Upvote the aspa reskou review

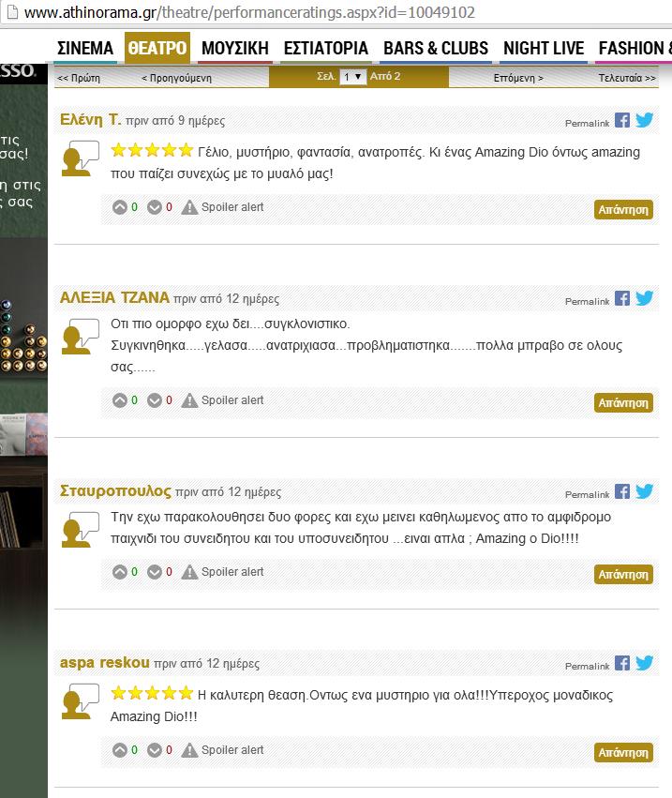pyautogui.click(x=120, y=750)
